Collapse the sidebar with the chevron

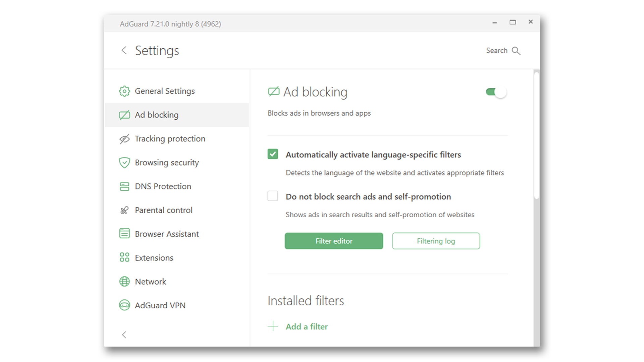(x=124, y=335)
